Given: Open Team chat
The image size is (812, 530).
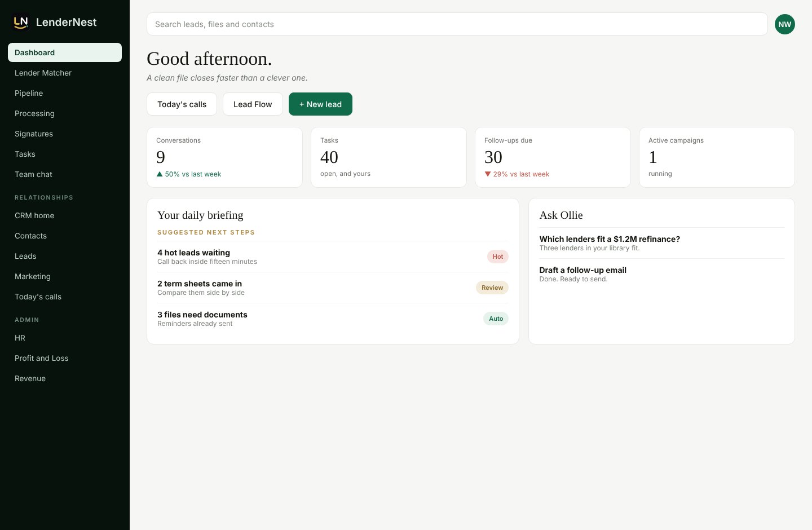Looking at the screenshot, I should coord(65,174).
